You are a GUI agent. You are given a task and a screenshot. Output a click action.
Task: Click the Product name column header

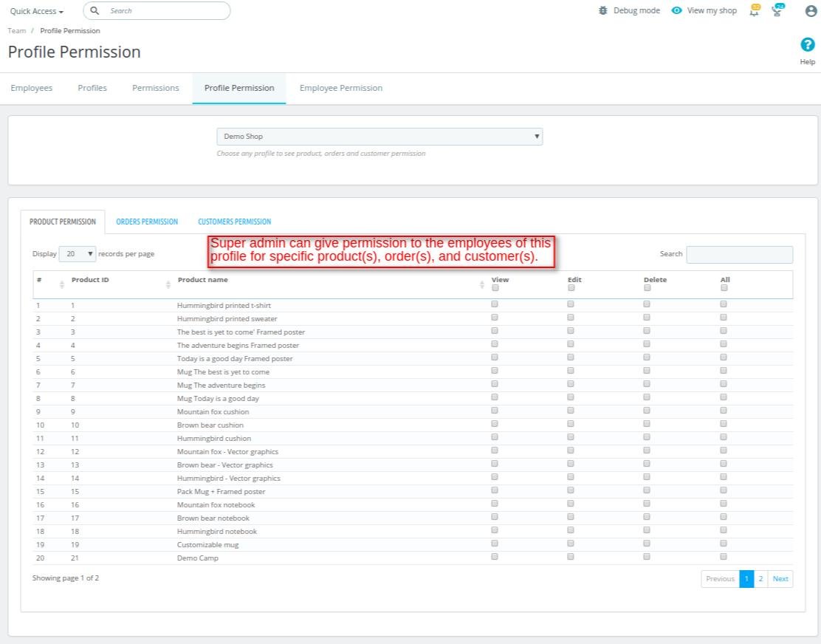(x=202, y=280)
